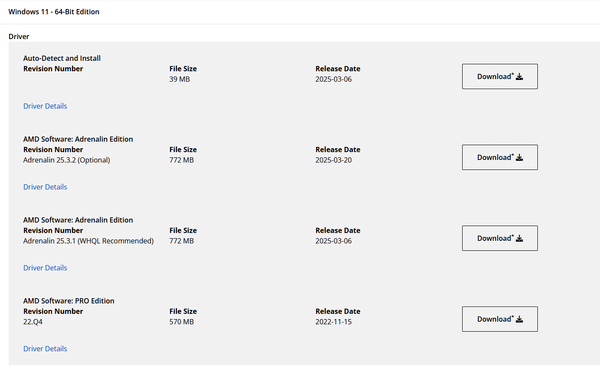This screenshot has width=600, height=369.
Task: Click the 2025-03-06 date of Auto-Detect and Install
Action: point(334,79)
